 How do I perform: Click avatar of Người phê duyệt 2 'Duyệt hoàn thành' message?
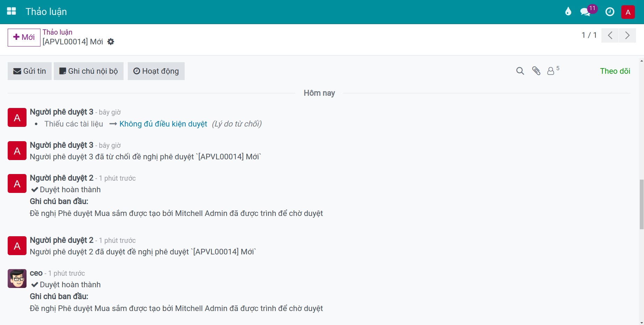click(x=17, y=183)
